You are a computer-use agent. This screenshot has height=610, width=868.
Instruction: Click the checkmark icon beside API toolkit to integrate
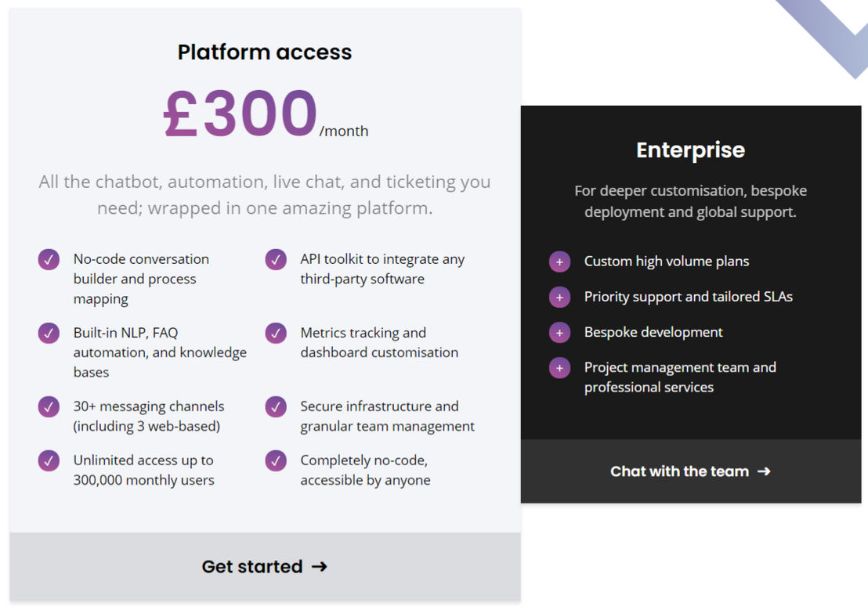[276, 259]
